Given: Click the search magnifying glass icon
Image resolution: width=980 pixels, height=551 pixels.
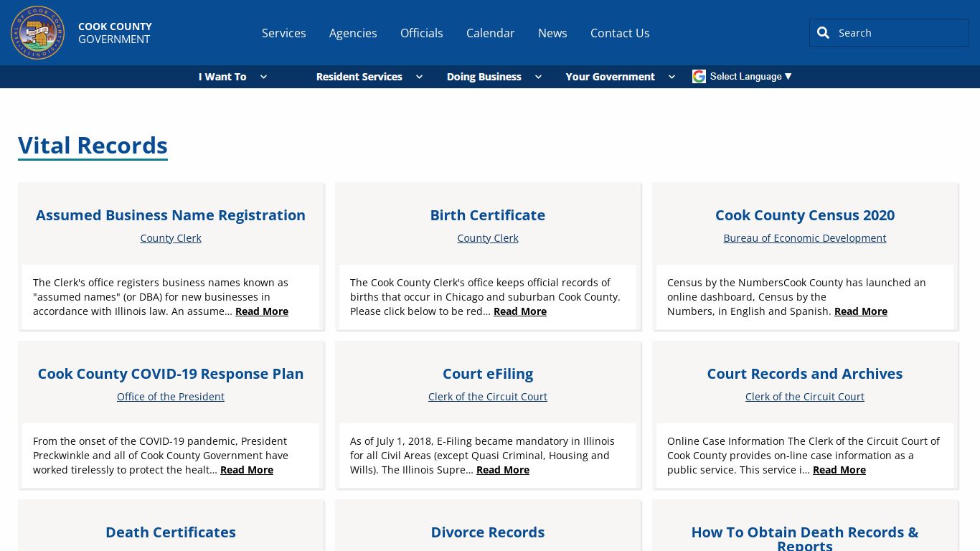Looking at the screenshot, I should click(x=823, y=32).
